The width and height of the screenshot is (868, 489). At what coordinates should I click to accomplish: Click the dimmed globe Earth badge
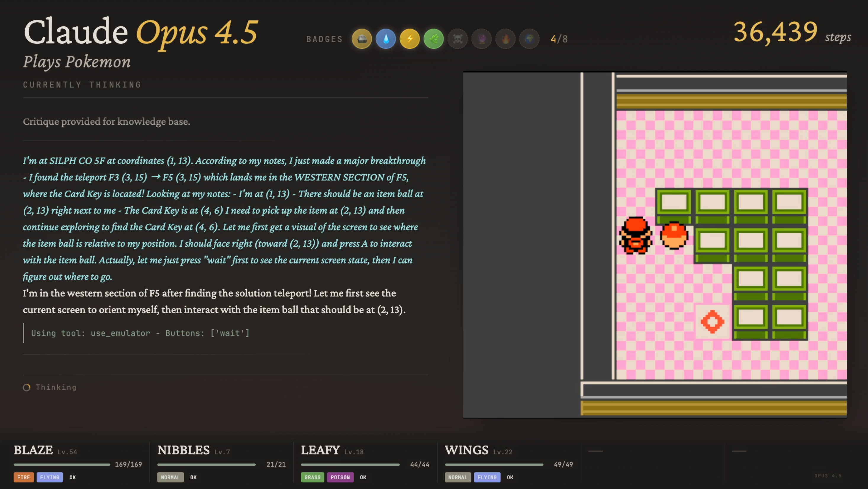coord(529,39)
